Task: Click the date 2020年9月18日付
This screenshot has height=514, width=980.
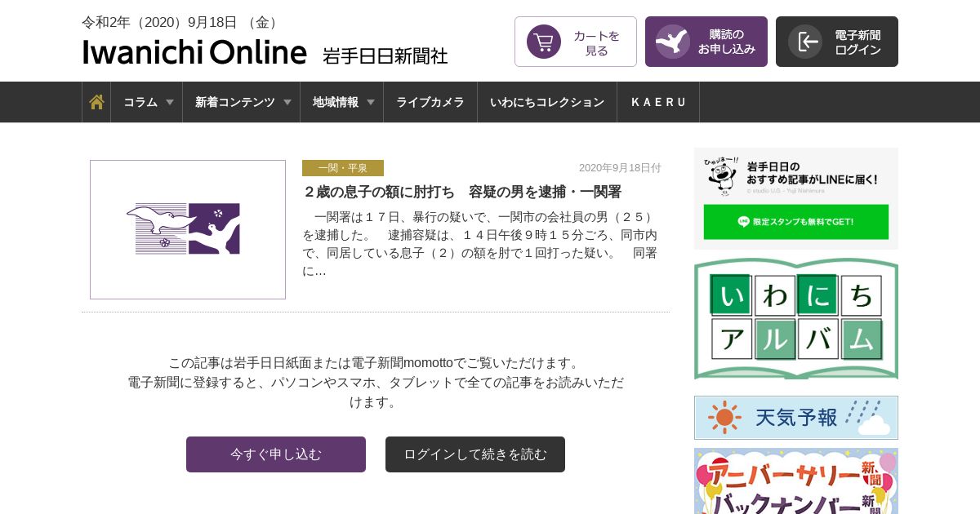Action: click(x=620, y=168)
